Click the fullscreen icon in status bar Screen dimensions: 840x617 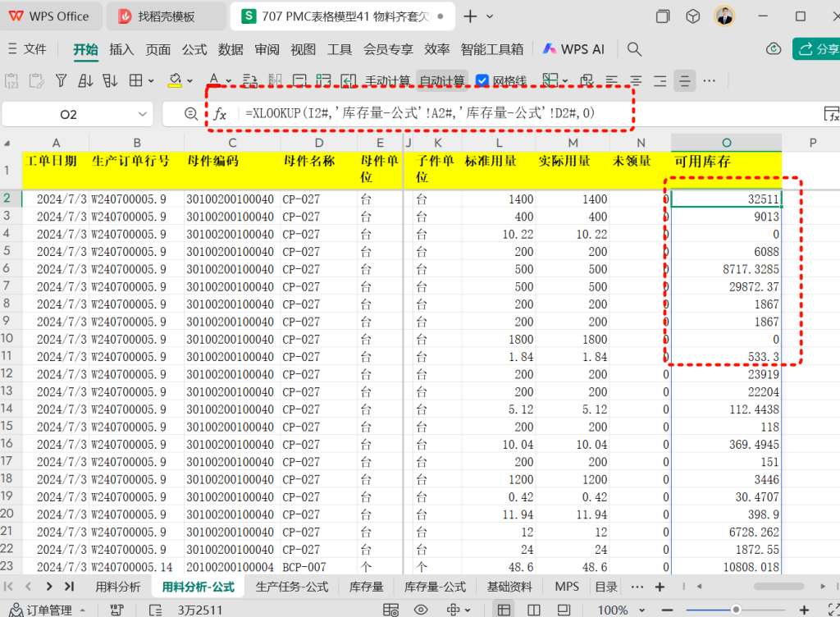tap(833, 610)
